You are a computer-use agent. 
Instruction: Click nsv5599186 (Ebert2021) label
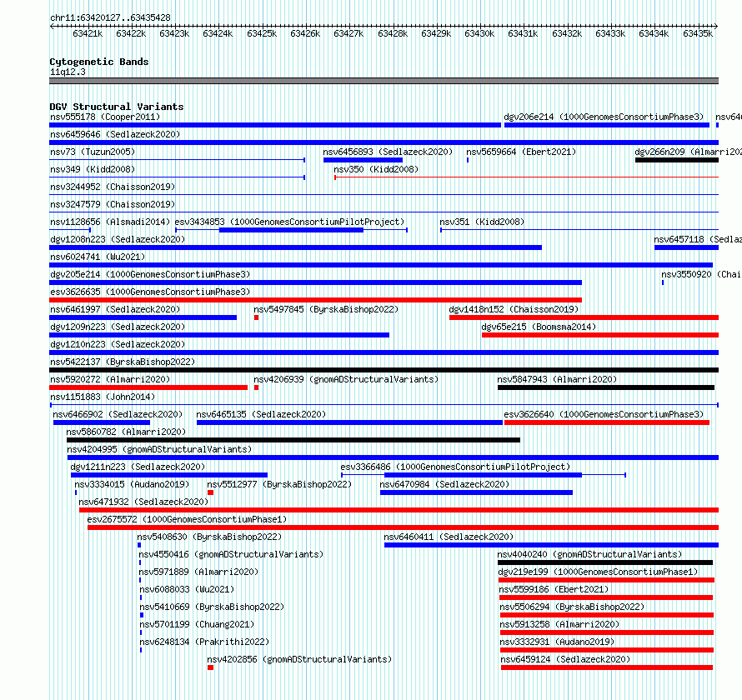coord(554,589)
